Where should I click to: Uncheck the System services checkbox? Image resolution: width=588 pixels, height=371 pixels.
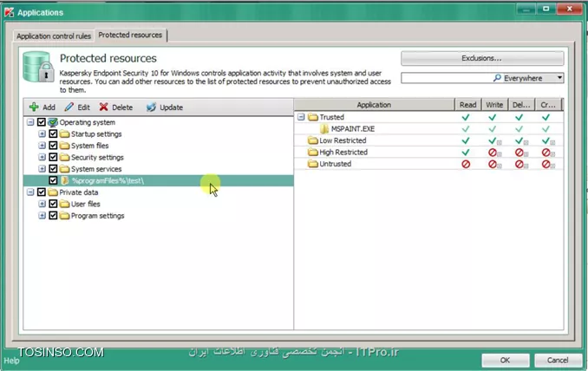coord(53,169)
